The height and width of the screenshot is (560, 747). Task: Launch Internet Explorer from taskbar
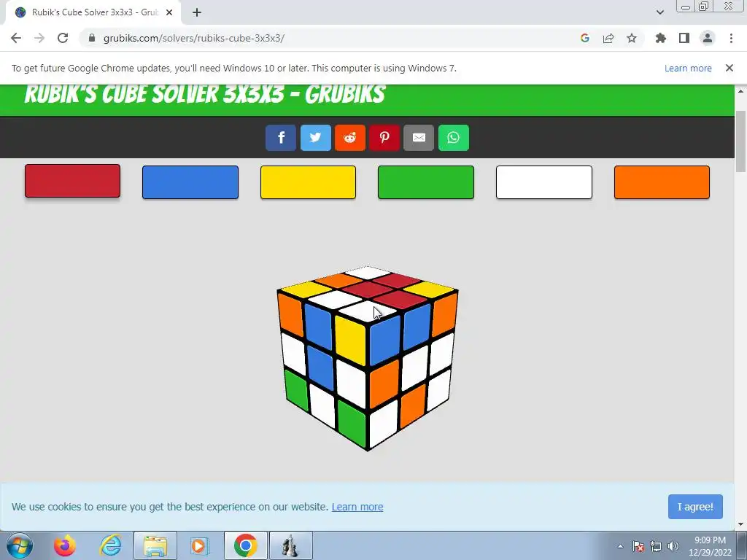tap(111, 545)
